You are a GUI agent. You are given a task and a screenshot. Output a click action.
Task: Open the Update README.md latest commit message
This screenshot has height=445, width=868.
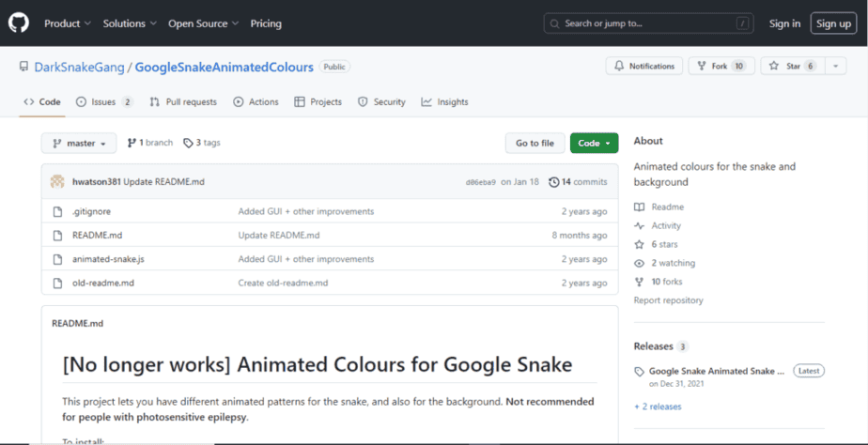[x=163, y=181]
